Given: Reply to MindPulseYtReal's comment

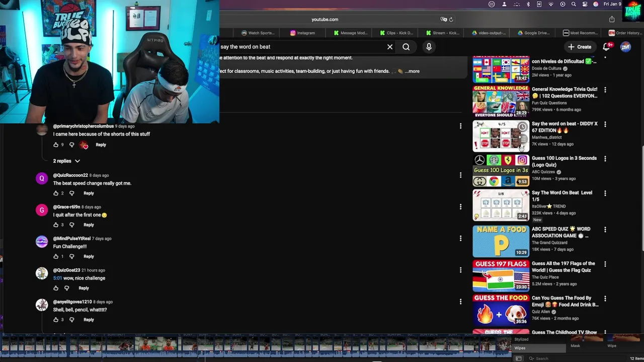Looking at the screenshot, I should (x=89, y=256).
